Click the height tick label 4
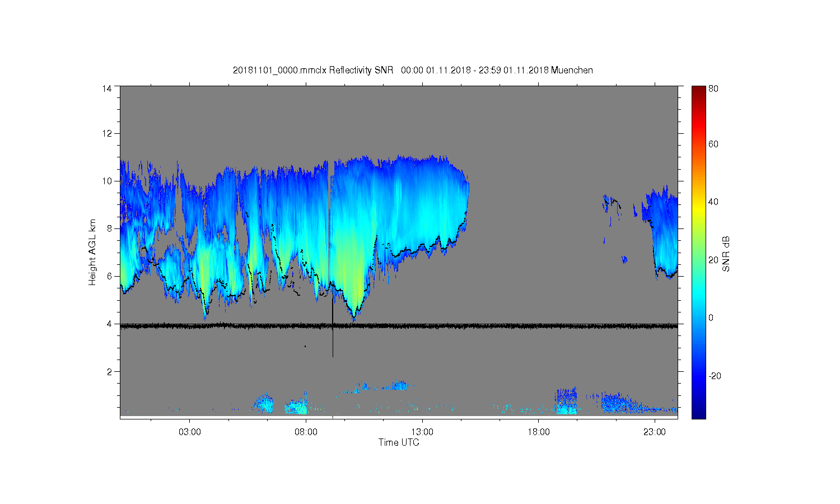840x504 pixels. 109,324
